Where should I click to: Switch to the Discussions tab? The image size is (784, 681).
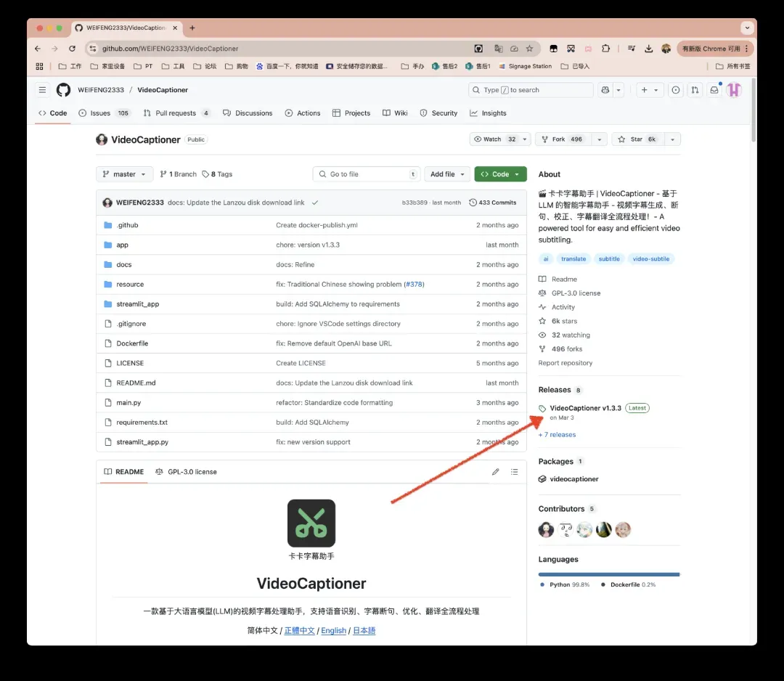pos(248,113)
